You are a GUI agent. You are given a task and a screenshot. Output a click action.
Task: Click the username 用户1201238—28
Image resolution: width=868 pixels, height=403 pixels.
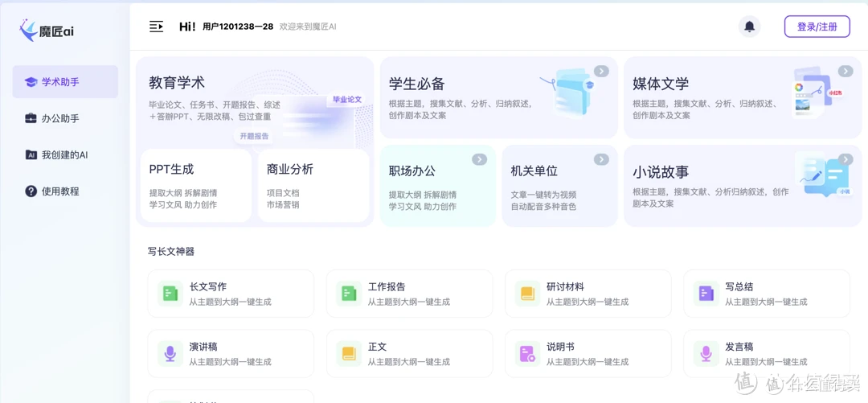(x=238, y=27)
